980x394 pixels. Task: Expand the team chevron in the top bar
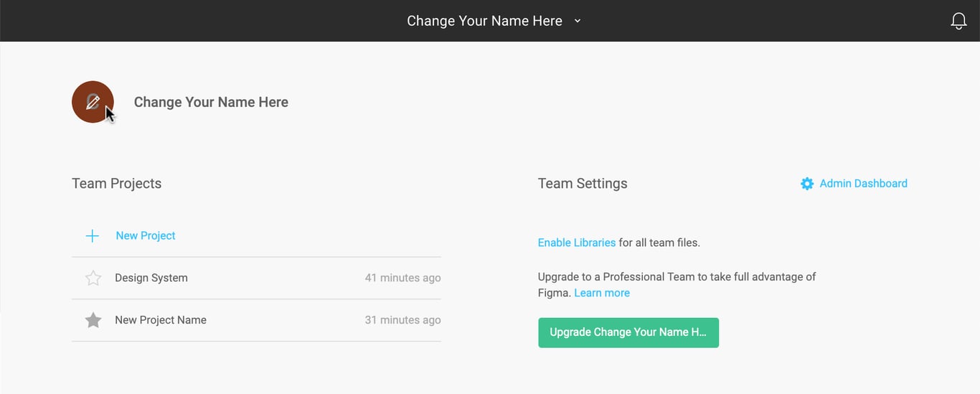[578, 21]
